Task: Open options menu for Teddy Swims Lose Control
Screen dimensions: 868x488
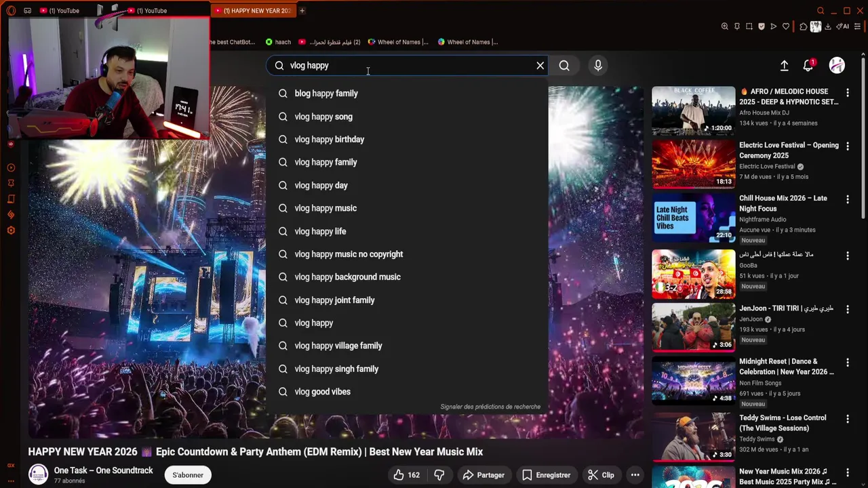Action: point(847,419)
